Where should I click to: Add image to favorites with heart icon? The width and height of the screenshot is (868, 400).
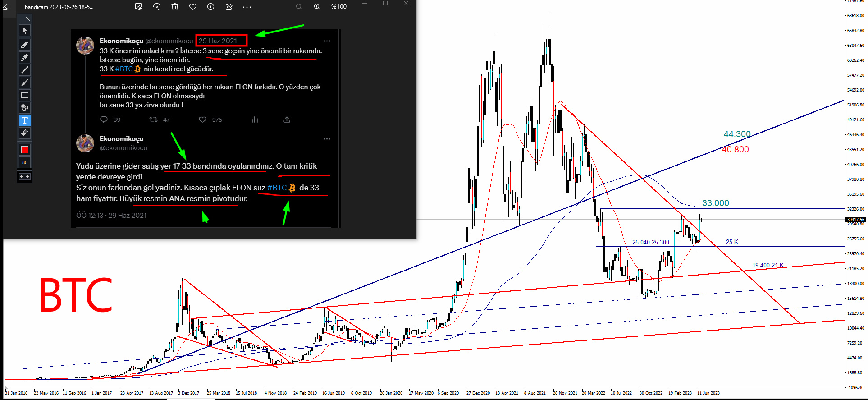coord(193,7)
